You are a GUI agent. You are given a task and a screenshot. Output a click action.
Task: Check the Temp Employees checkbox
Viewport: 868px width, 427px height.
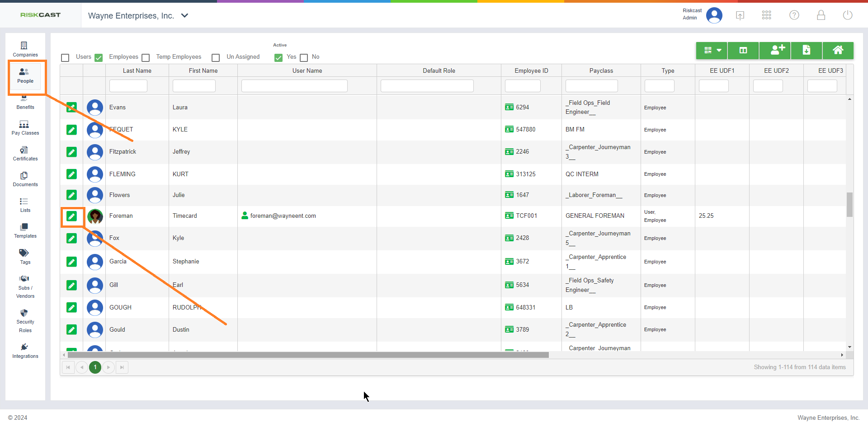pyautogui.click(x=146, y=58)
